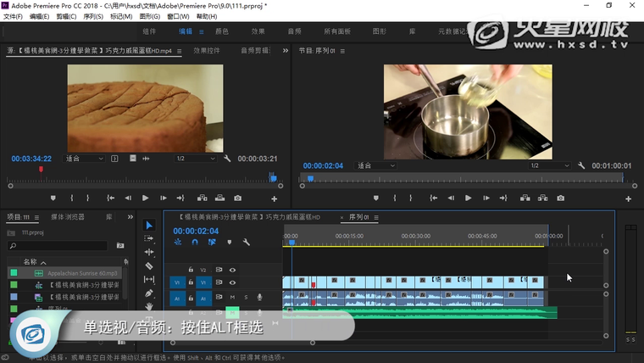Open Program monitor playback resolution dropdown
Viewport: 644px width, 363px height.
pos(549,165)
